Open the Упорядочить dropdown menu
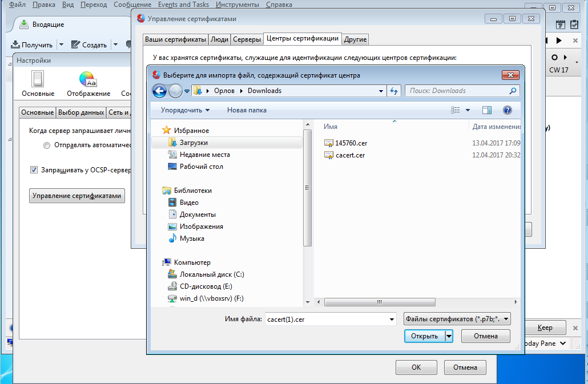This screenshot has height=384, width=588. (x=186, y=110)
